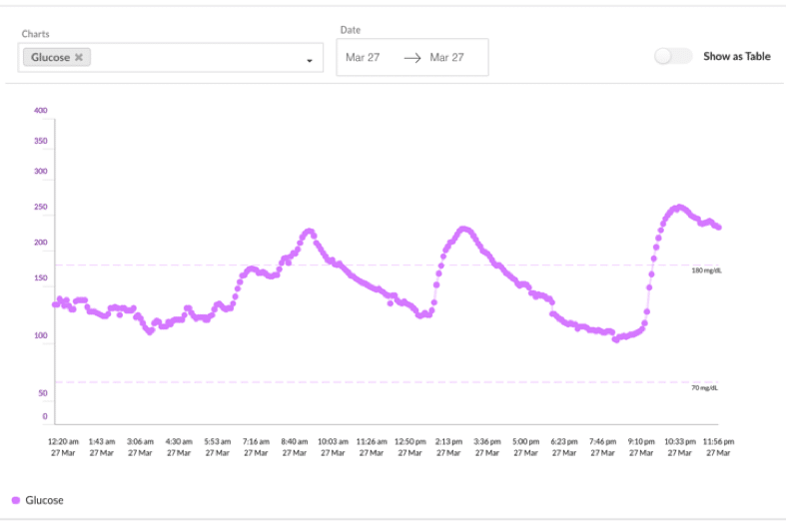Click the Charts field label

pyautogui.click(x=35, y=34)
